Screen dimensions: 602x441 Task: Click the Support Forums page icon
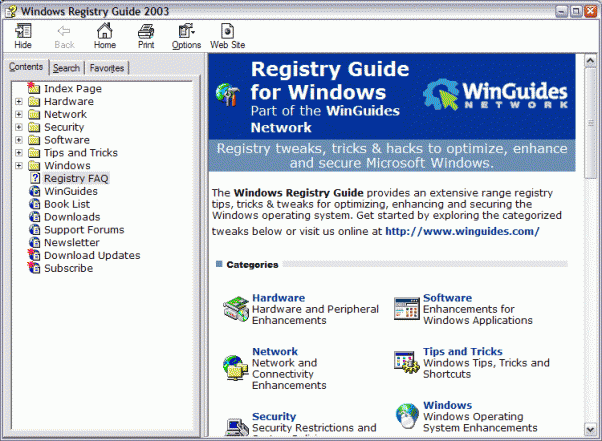(35, 230)
